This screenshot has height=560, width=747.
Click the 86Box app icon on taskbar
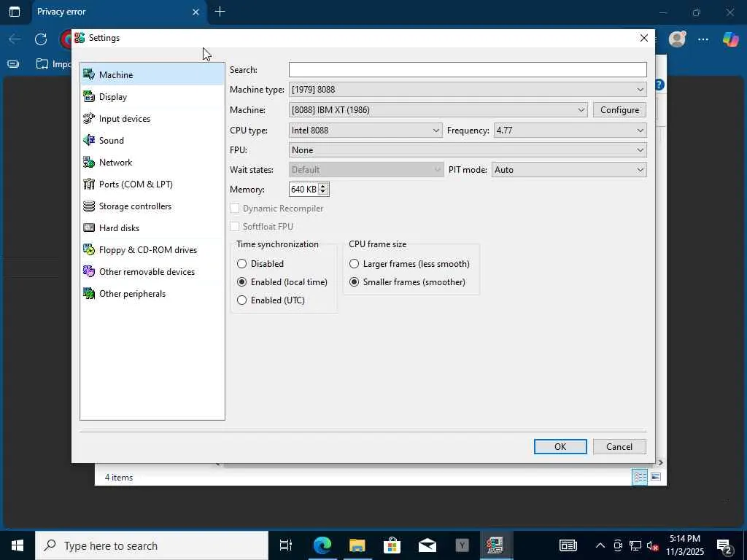(495, 545)
